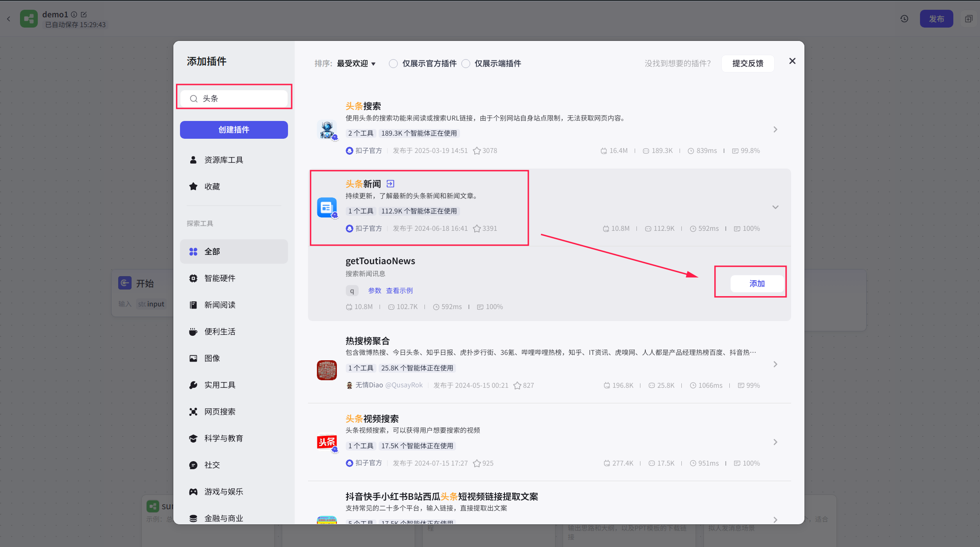Click the 查看示例 link
This screenshot has width=980, height=547.
click(x=399, y=290)
